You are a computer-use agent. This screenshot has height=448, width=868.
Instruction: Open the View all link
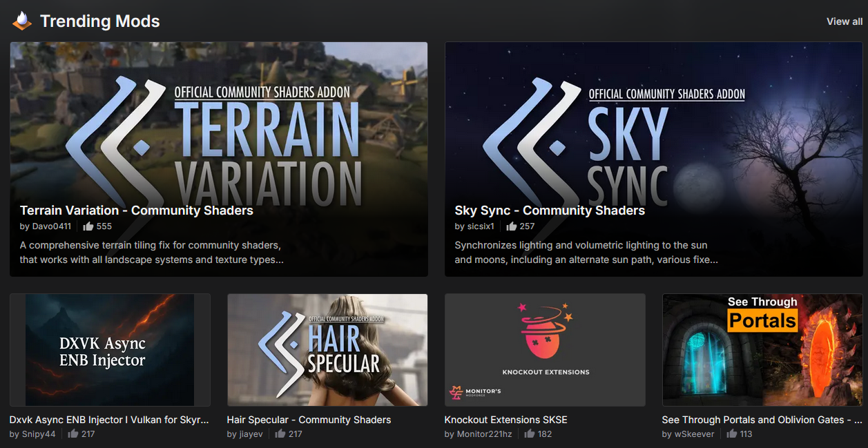(845, 21)
